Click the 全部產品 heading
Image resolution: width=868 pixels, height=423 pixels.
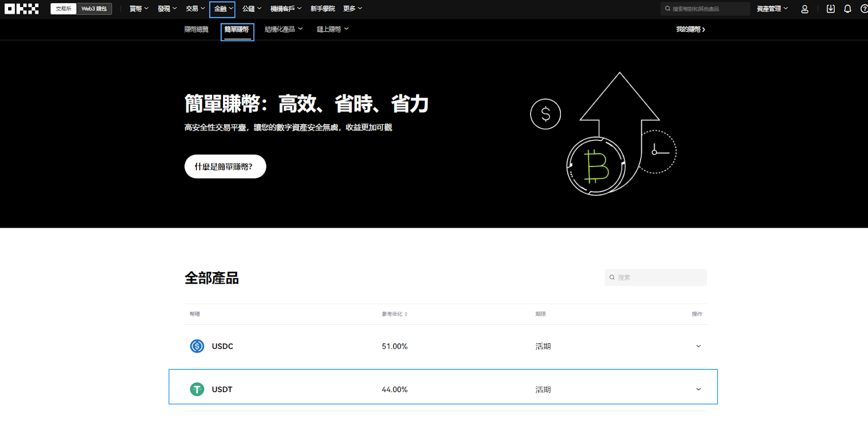click(x=212, y=278)
